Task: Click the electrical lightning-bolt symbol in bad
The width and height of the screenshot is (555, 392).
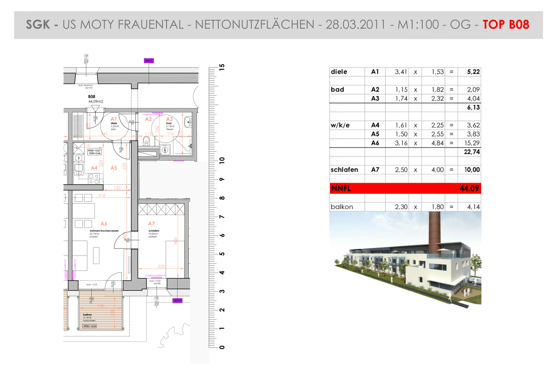Action: click(x=165, y=150)
